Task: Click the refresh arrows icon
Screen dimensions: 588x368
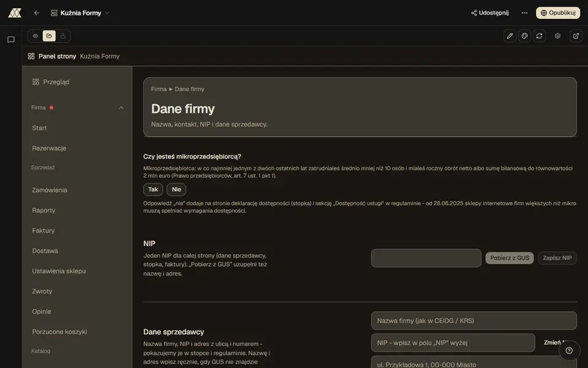Action: [x=539, y=36]
